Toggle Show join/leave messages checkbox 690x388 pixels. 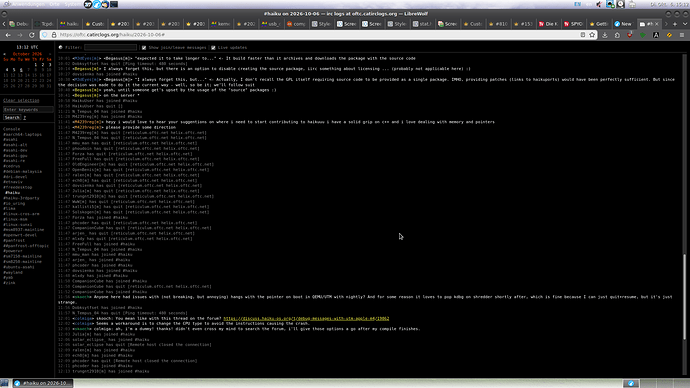coord(144,48)
